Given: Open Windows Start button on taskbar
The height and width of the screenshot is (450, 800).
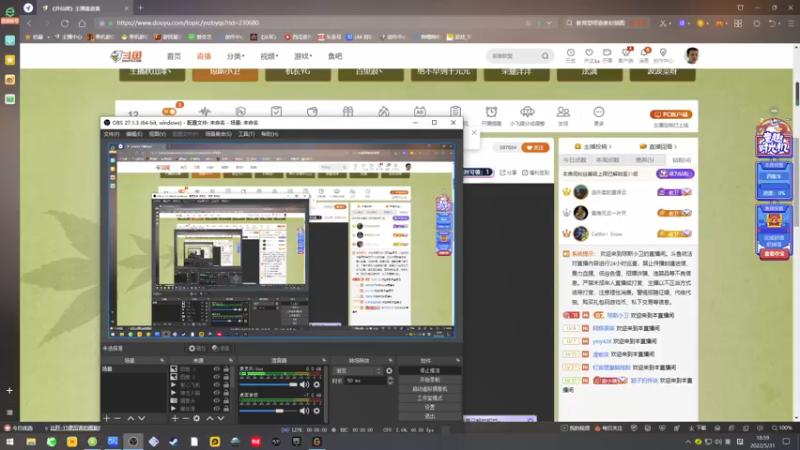Looking at the screenshot, I should (x=10, y=442).
